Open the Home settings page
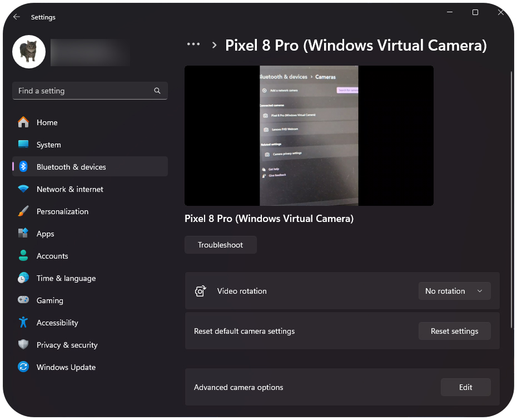The image size is (517, 420). pyautogui.click(x=90, y=122)
